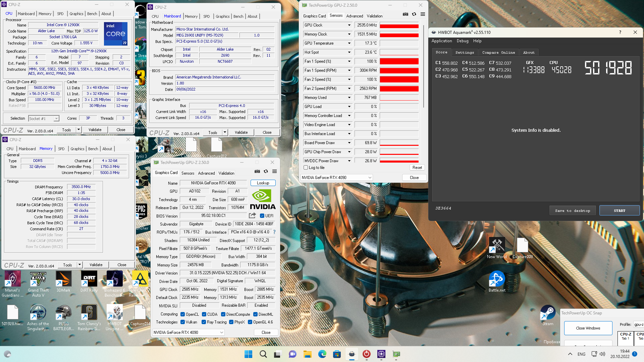The image size is (644, 362).
Task: Expand the Hot Spot sensor dropdown
Action: point(349,52)
